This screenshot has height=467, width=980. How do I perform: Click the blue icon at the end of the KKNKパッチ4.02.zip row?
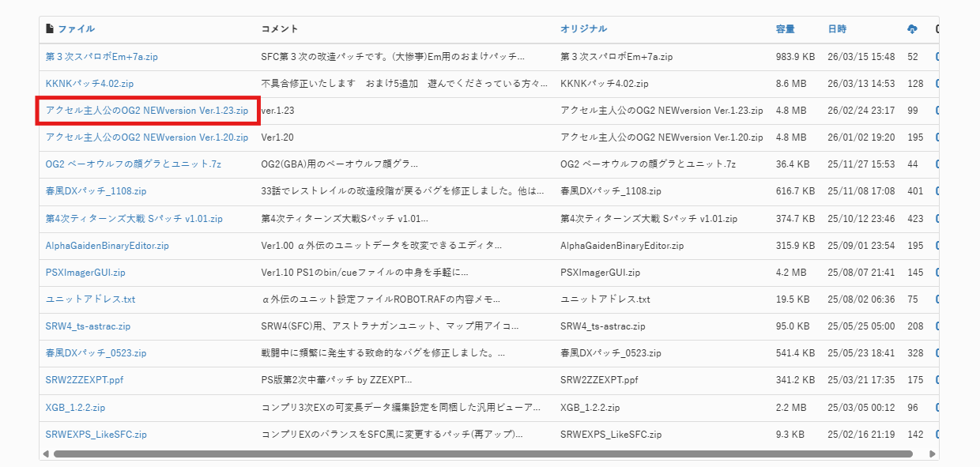coord(937,83)
